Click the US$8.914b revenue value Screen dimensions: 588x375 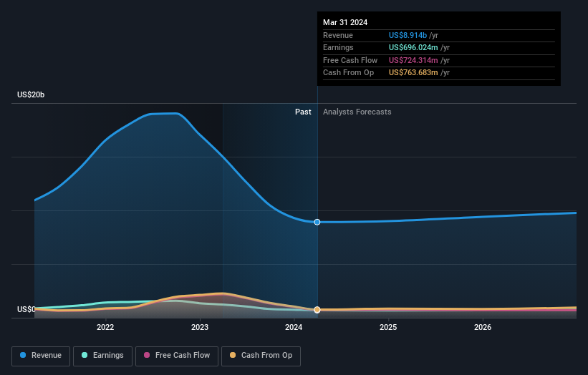(x=408, y=35)
